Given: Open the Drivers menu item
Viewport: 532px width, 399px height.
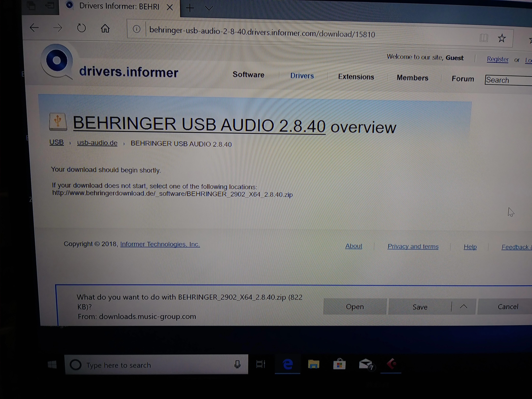Looking at the screenshot, I should point(302,76).
